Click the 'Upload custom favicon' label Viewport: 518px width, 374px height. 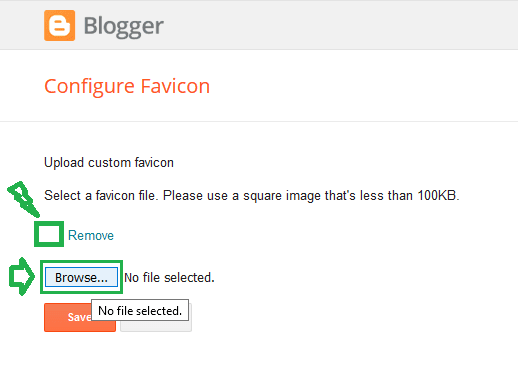[x=109, y=163]
